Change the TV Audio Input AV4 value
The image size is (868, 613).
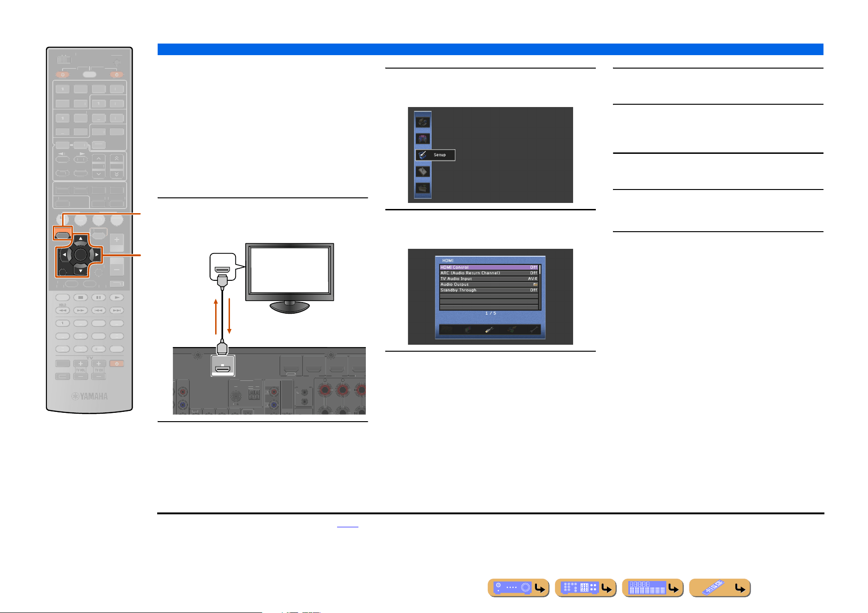tap(489, 279)
